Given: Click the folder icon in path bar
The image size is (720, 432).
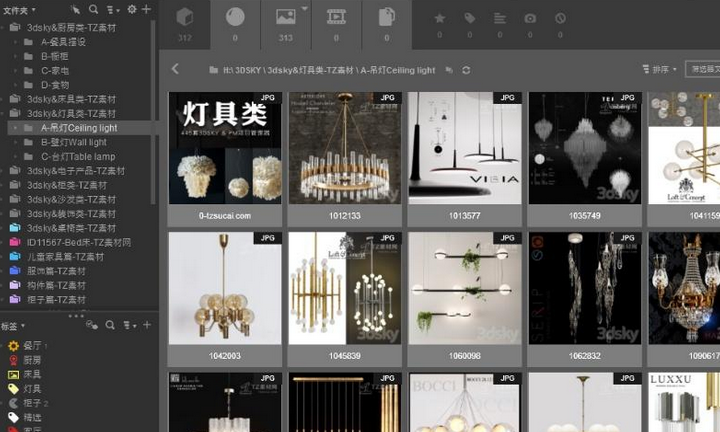Looking at the screenshot, I should coord(213,70).
